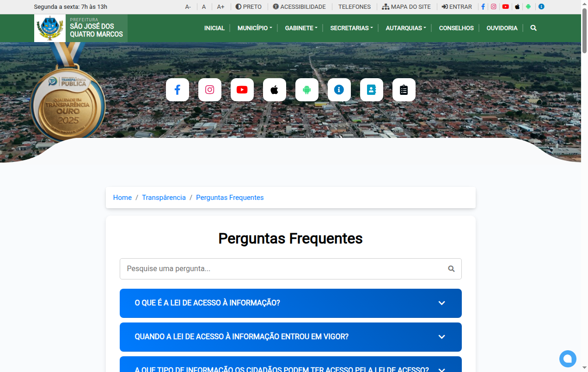
Task: Open the Instagram icon in top bar
Action: tap(494, 7)
